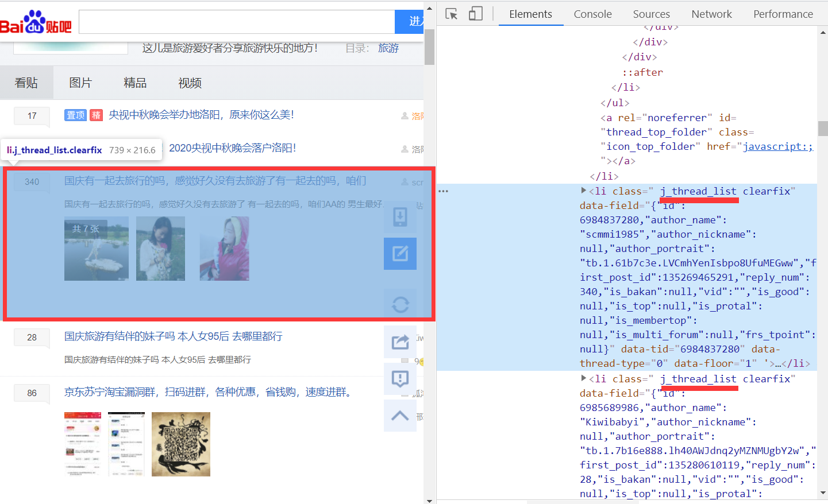
Task: Click the javascript:; href link in DOM
Action: [x=778, y=146]
